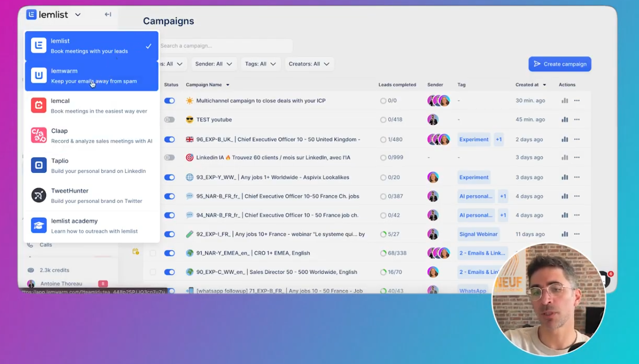Image resolution: width=639 pixels, height=364 pixels.
Task: Toggle the 95_NAR-B_FR_fr_ campaign status switch
Action: tap(170, 196)
